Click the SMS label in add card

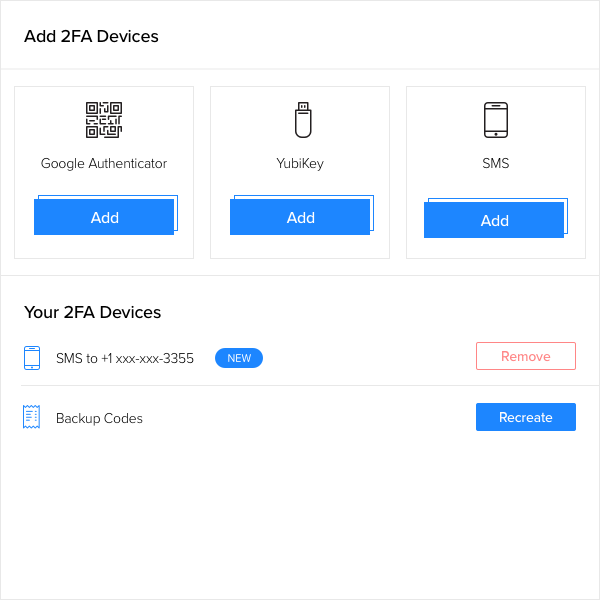pyautogui.click(x=496, y=163)
